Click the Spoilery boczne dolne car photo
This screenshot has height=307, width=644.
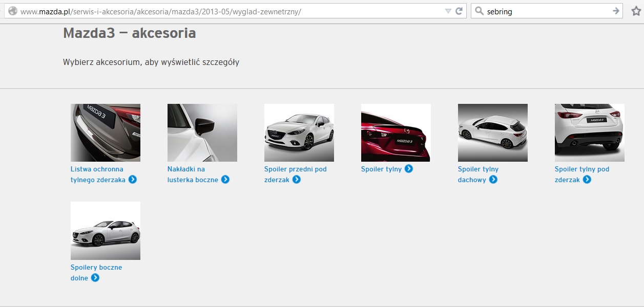point(106,230)
